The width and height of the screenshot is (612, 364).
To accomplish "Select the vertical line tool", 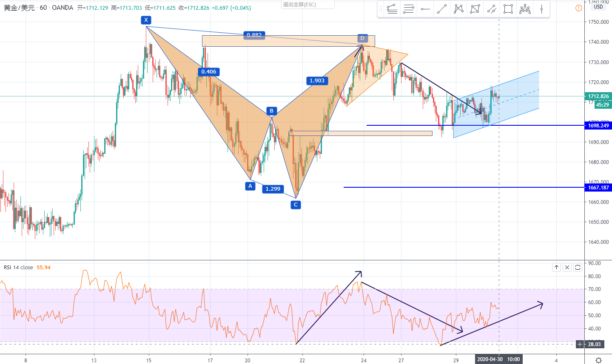I will 541,9.
